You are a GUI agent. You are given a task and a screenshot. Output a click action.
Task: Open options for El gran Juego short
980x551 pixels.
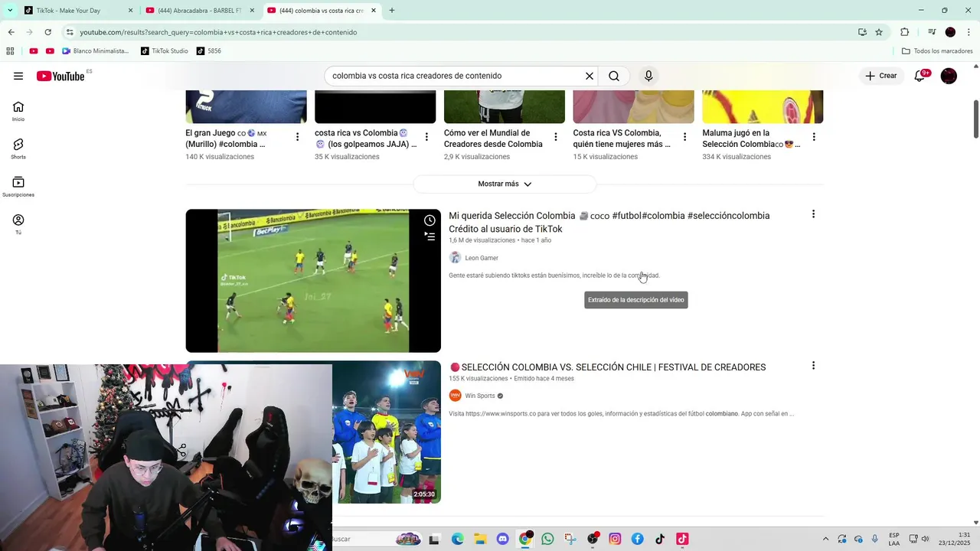[297, 137]
